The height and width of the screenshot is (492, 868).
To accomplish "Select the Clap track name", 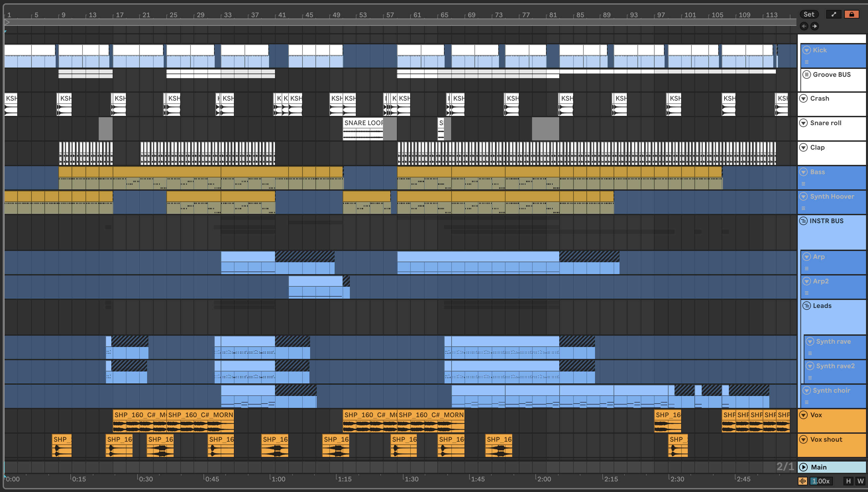I will pos(817,147).
